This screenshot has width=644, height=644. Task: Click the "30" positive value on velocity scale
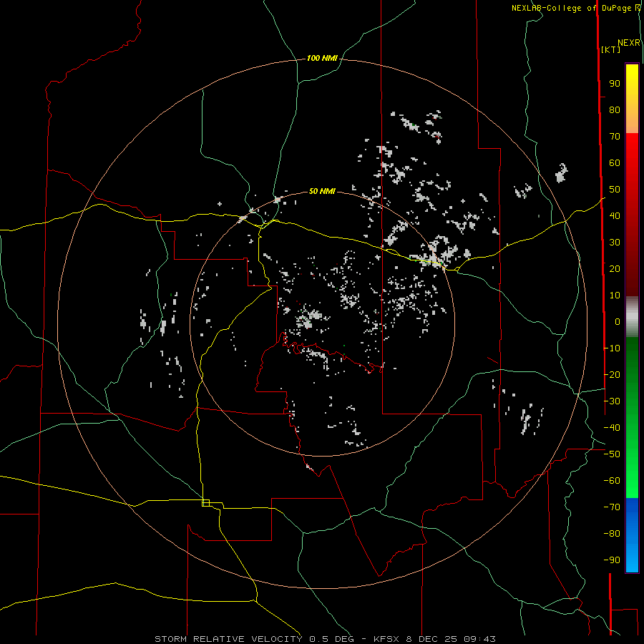pyautogui.click(x=615, y=243)
